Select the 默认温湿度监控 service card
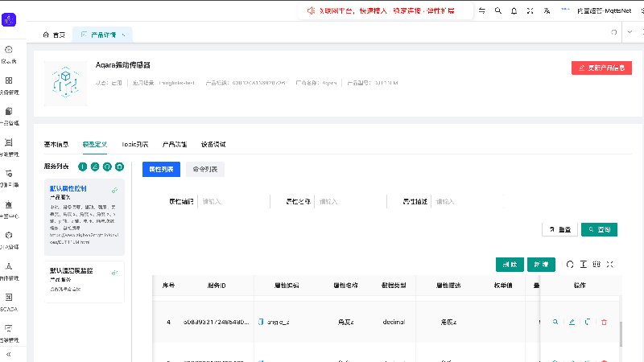Viewport: 644px width, 362px height. tap(85, 282)
